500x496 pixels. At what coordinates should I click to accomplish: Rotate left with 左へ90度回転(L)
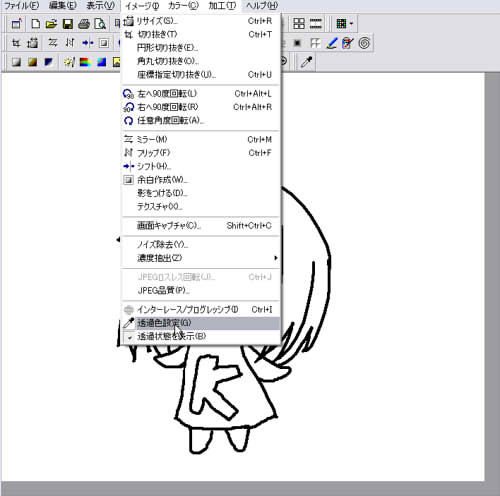[x=201, y=94]
